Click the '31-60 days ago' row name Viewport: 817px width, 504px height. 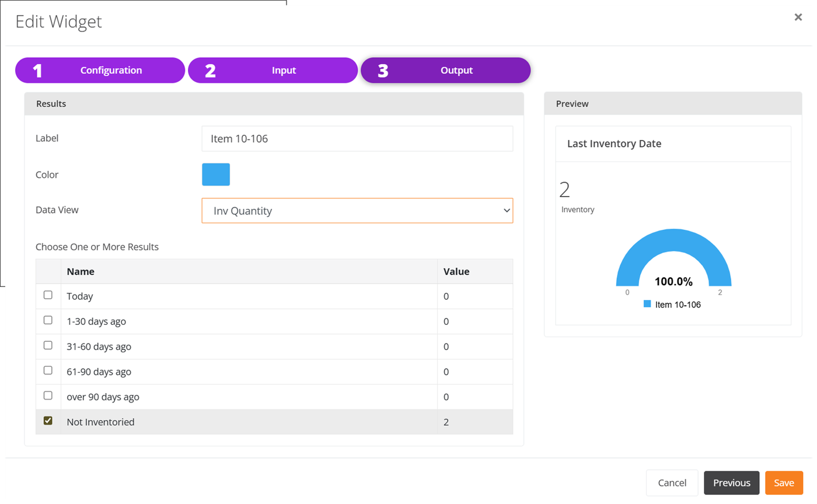pos(99,346)
